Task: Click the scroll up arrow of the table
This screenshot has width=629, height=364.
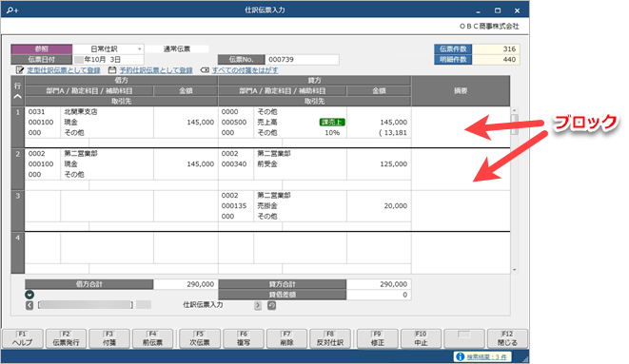Action: [x=514, y=110]
